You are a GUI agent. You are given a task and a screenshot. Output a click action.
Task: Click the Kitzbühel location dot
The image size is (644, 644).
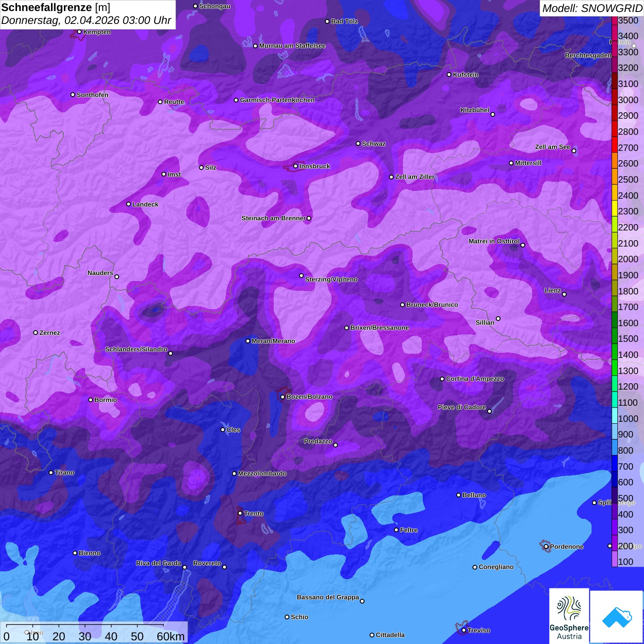[493, 115]
